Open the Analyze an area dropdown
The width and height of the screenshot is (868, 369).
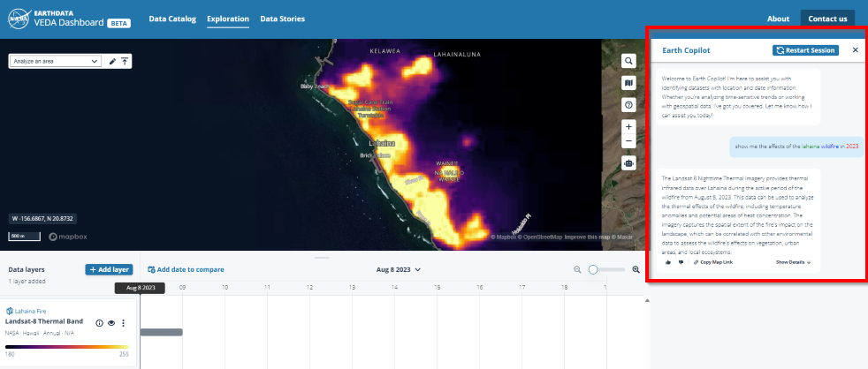pos(55,62)
